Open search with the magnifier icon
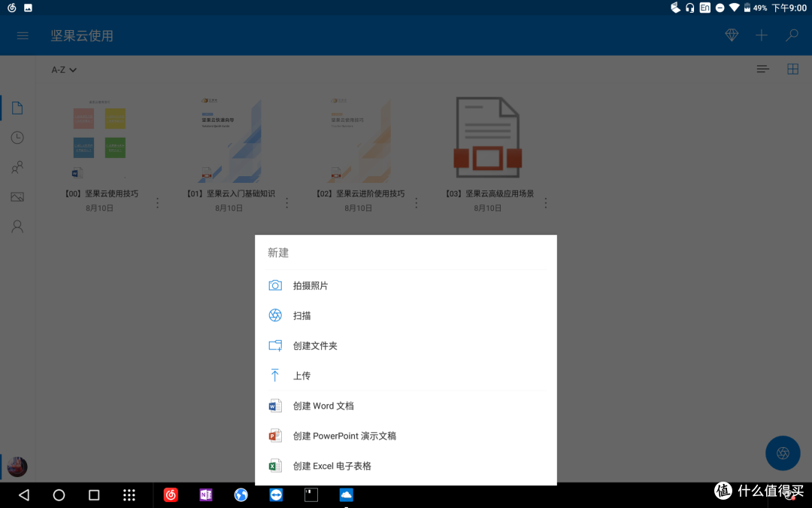This screenshot has width=812, height=508. coord(791,35)
